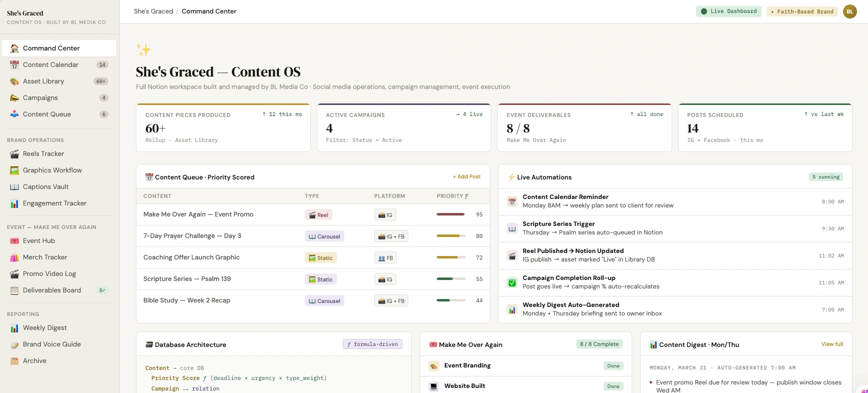Open the Content Queue sidebar page
Viewport: 868px width, 393px height.
click(x=47, y=114)
